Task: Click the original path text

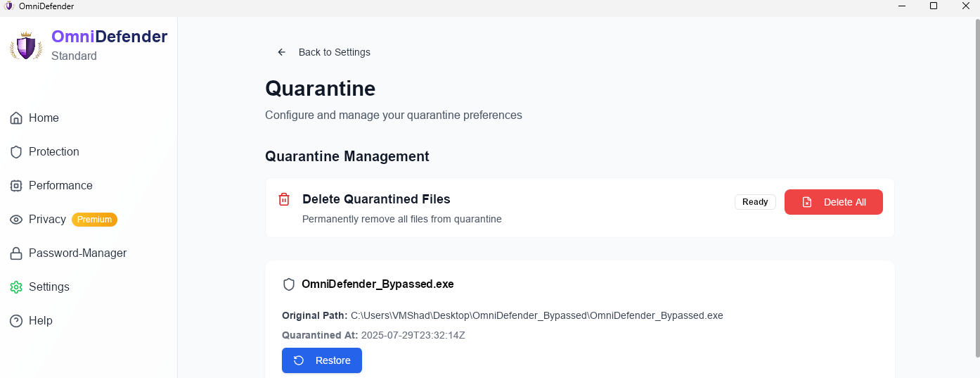Action: [x=537, y=315]
